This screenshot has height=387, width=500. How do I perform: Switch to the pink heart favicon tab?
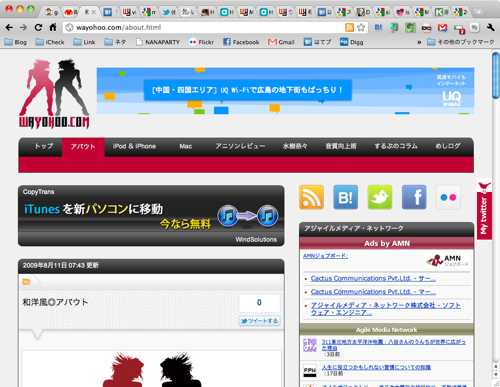click(x=403, y=12)
